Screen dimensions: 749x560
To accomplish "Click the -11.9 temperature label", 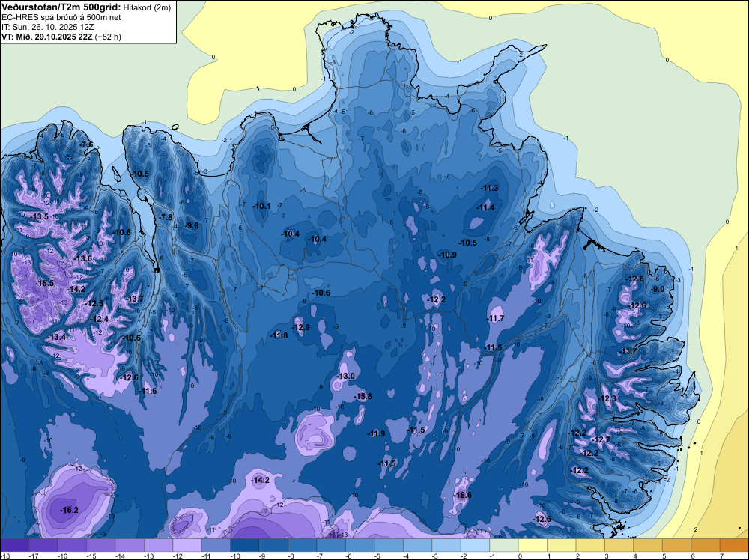I will click(x=376, y=433).
